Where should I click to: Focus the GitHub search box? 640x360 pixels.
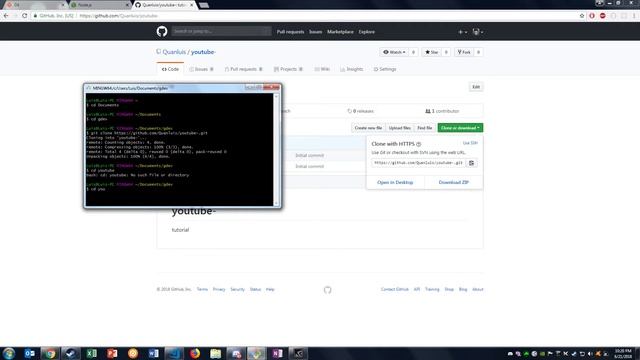pos(221,31)
